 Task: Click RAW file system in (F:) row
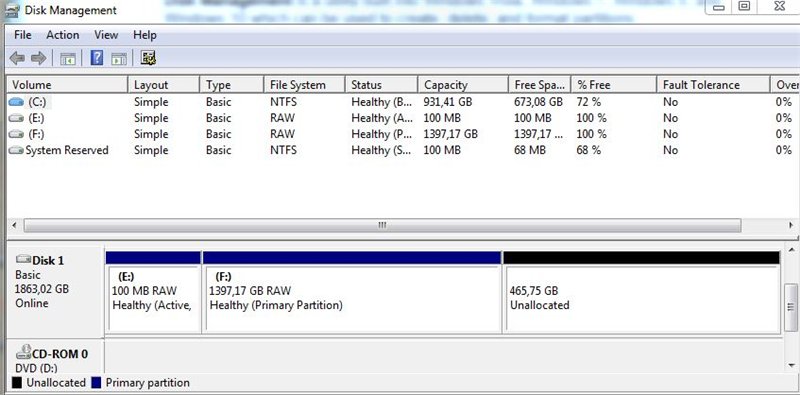(x=283, y=134)
